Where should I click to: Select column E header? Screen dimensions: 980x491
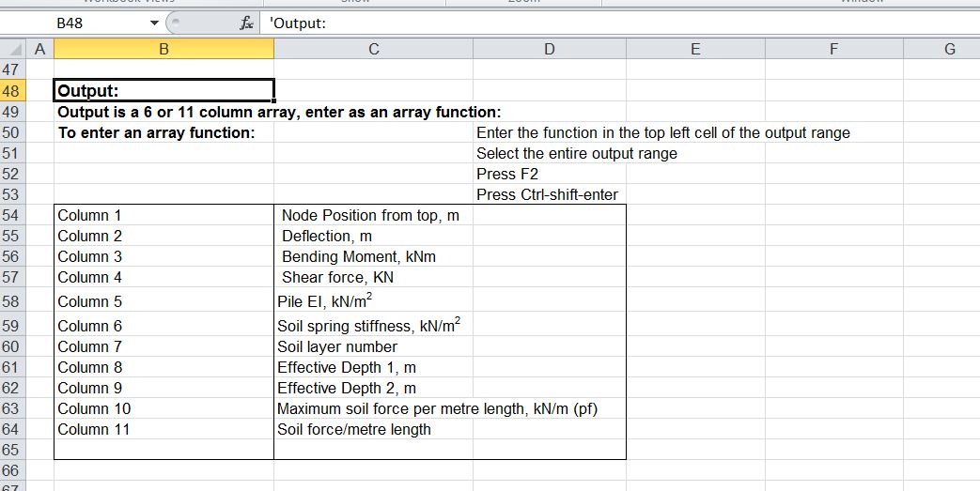694,50
